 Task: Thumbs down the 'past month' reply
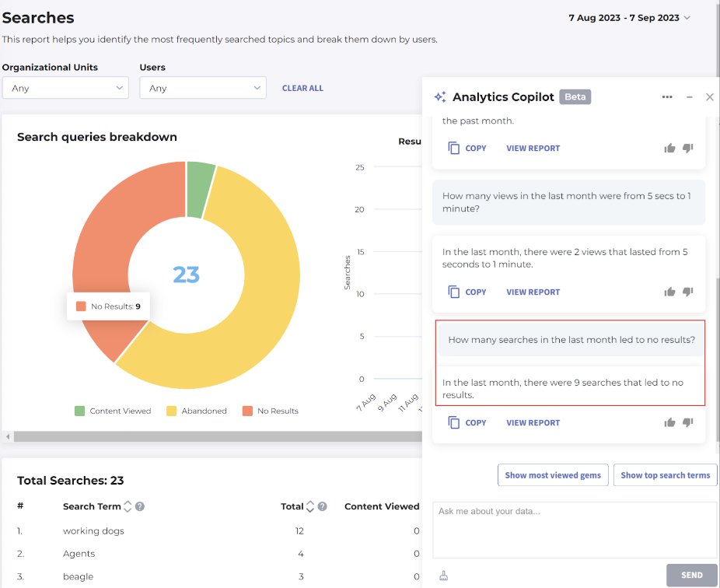pyautogui.click(x=687, y=148)
